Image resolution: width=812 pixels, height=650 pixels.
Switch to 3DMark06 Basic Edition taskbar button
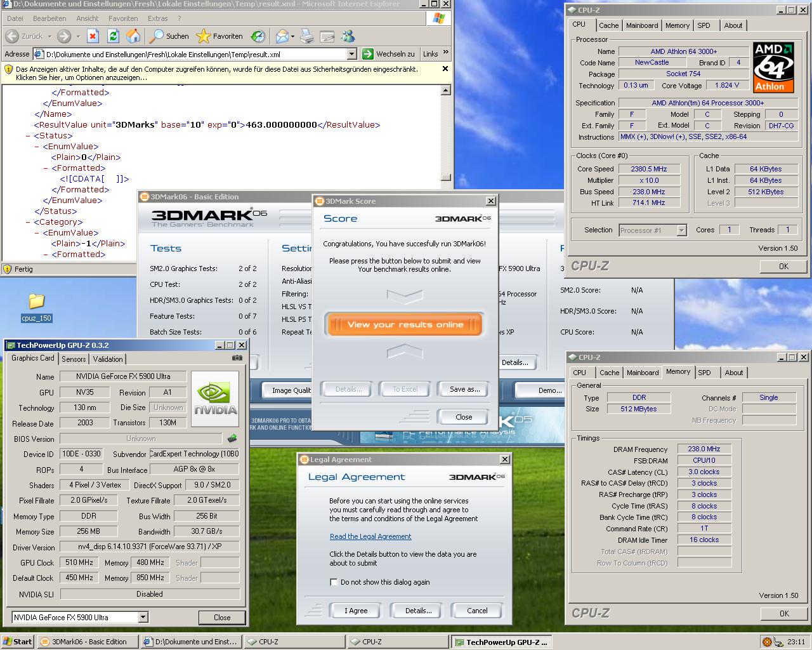click(87, 642)
